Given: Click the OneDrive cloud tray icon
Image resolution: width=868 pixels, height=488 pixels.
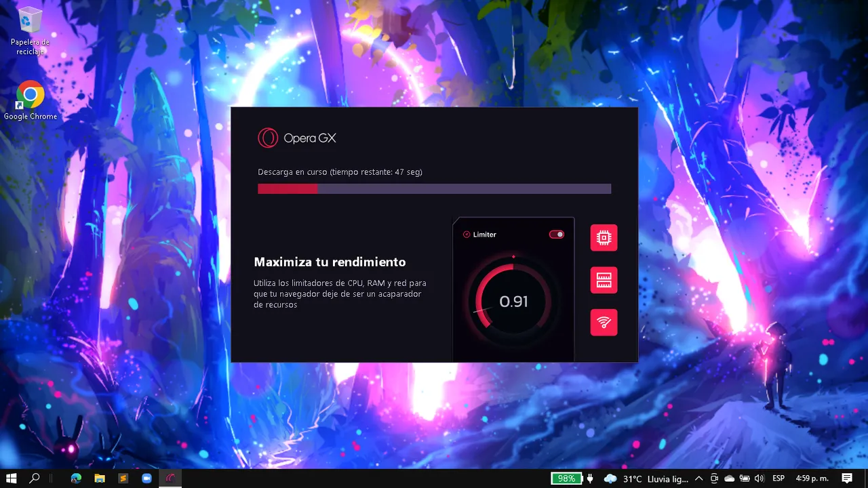Looking at the screenshot, I should [729, 479].
